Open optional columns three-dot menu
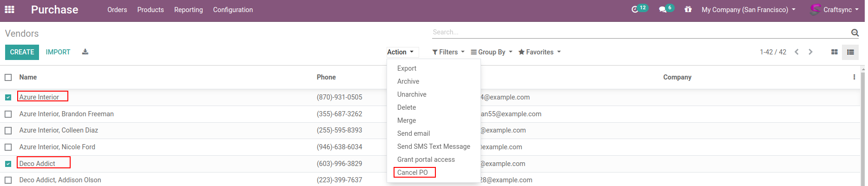The width and height of the screenshot is (868, 186). pos(854,77)
